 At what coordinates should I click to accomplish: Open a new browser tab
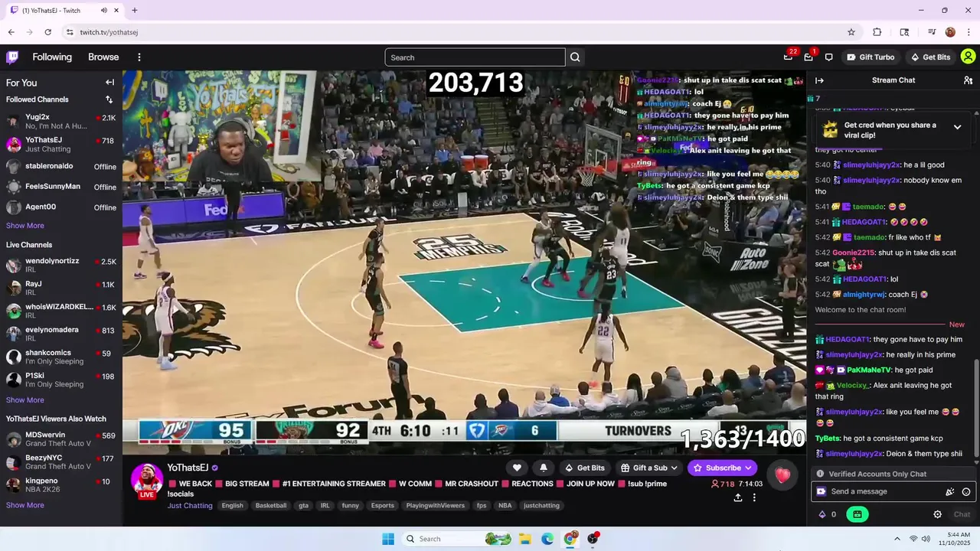[135, 11]
